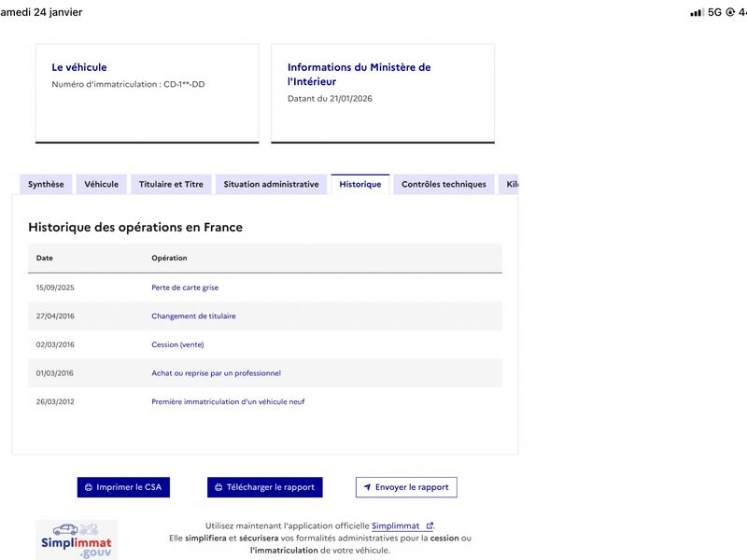The image size is (747, 560).
Task: Tap the cellular signal strength indicator
Action: (697, 12)
